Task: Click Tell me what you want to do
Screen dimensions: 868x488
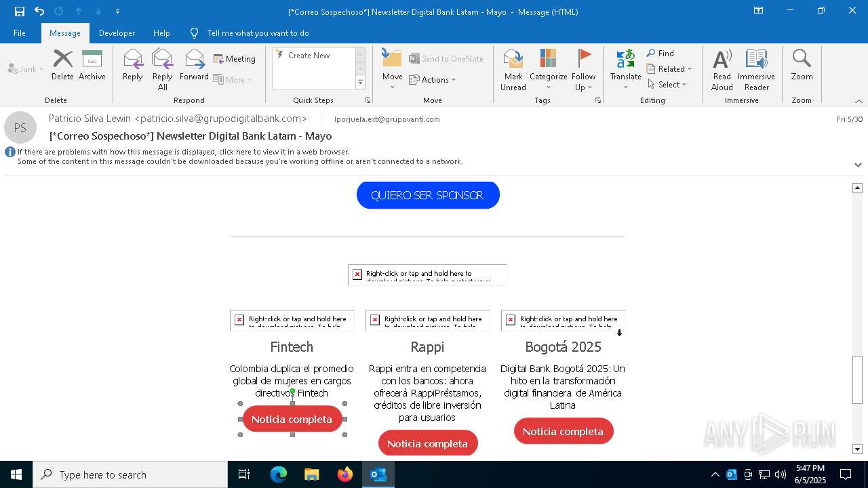Action: [x=258, y=33]
